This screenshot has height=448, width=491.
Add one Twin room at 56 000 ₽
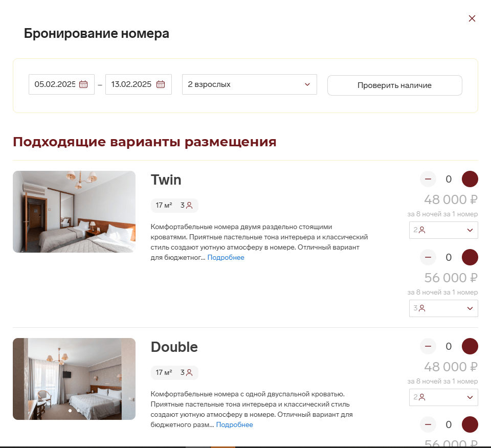[x=470, y=257]
